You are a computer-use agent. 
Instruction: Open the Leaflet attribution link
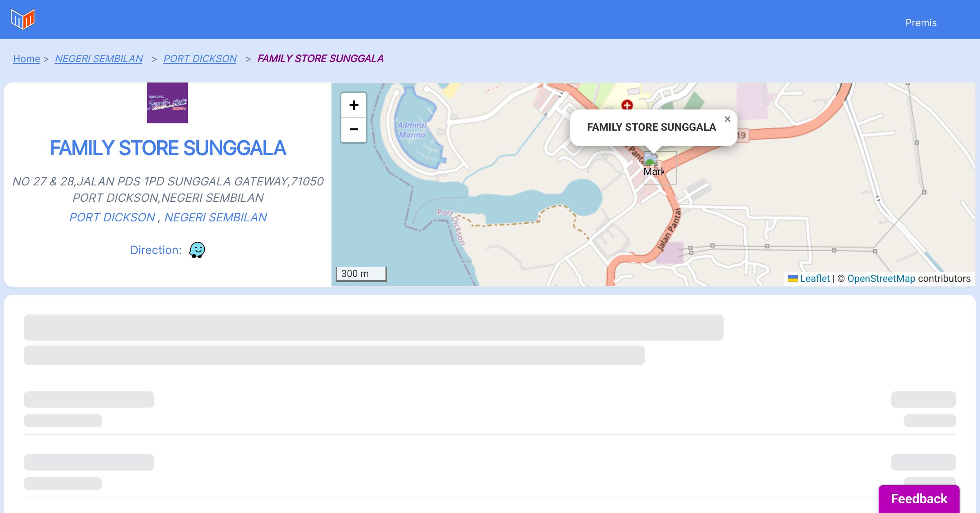pos(815,279)
